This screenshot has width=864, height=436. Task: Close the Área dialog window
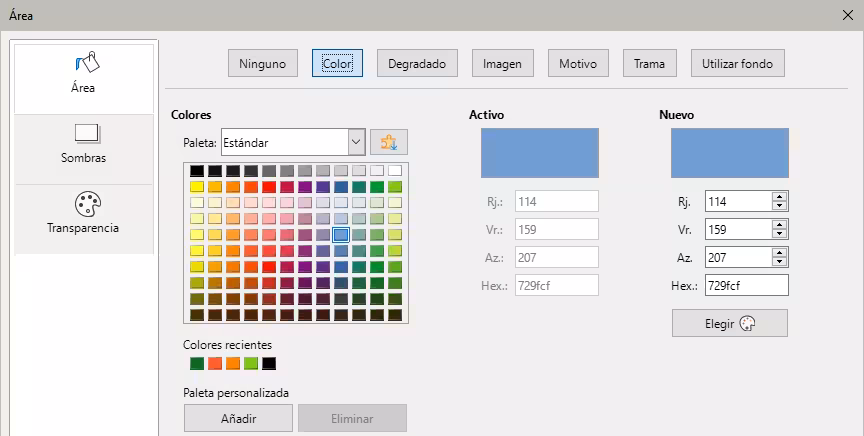click(848, 15)
